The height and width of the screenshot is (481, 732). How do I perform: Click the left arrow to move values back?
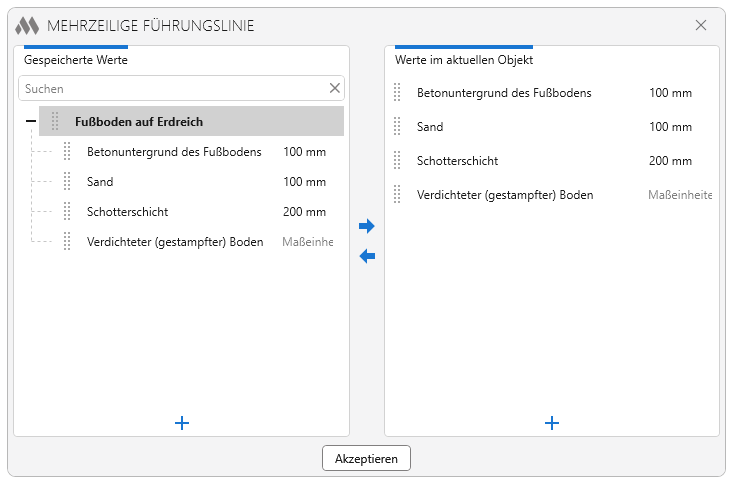click(x=367, y=256)
